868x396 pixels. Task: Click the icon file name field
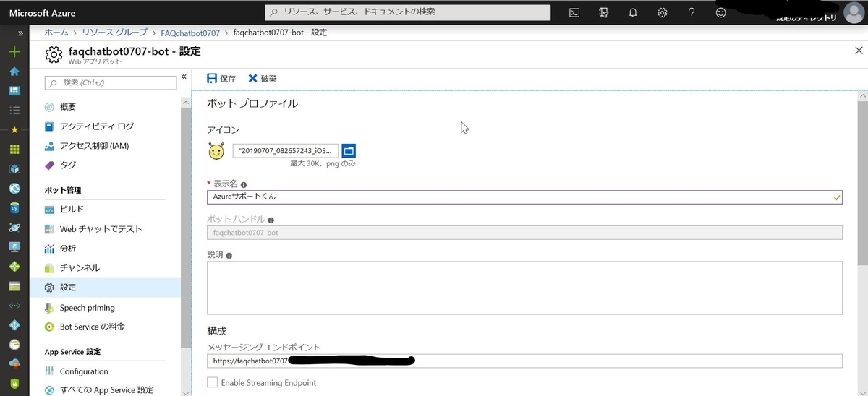(286, 150)
